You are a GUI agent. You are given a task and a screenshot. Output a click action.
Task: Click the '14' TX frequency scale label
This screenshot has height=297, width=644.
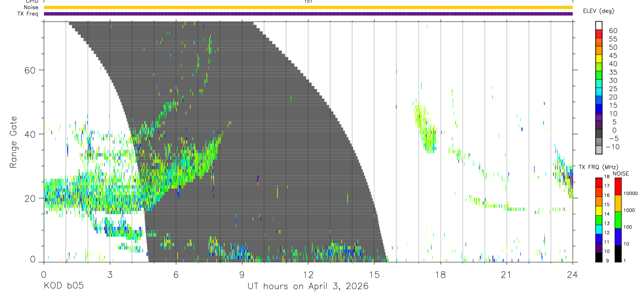point(607,214)
